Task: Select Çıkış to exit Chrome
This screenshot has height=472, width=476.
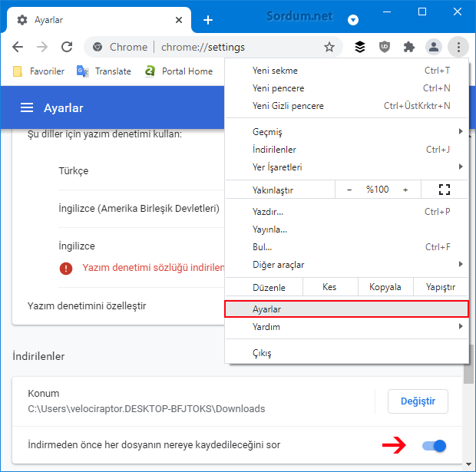Action: coord(346,353)
